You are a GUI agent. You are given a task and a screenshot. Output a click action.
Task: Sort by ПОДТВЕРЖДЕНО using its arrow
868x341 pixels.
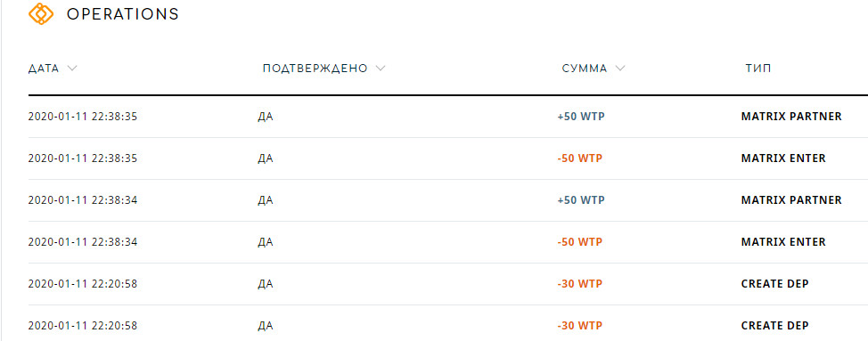point(380,69)
